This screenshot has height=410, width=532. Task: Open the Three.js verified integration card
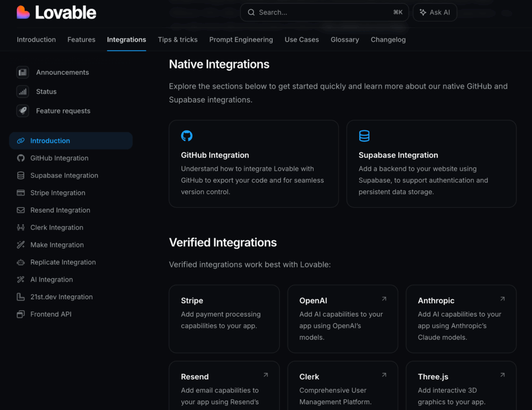pyautogui.click(x=461, y=386)
